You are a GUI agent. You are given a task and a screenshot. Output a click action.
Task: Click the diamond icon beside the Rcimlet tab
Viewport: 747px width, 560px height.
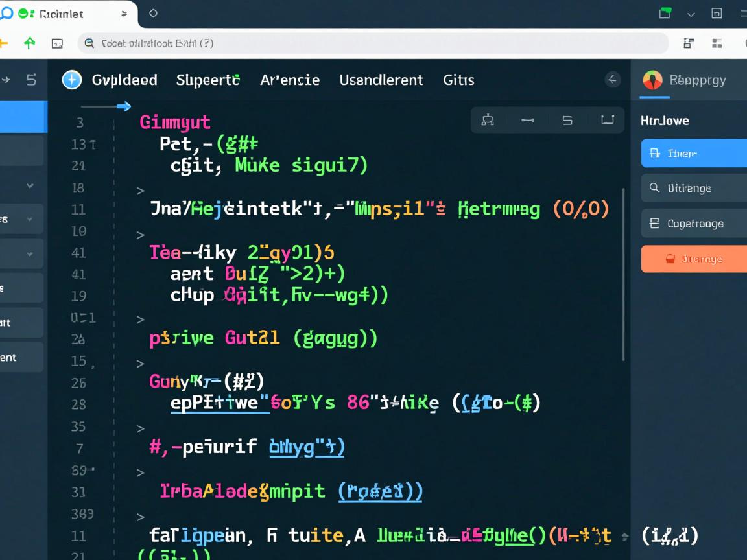[x=153, y=14]
